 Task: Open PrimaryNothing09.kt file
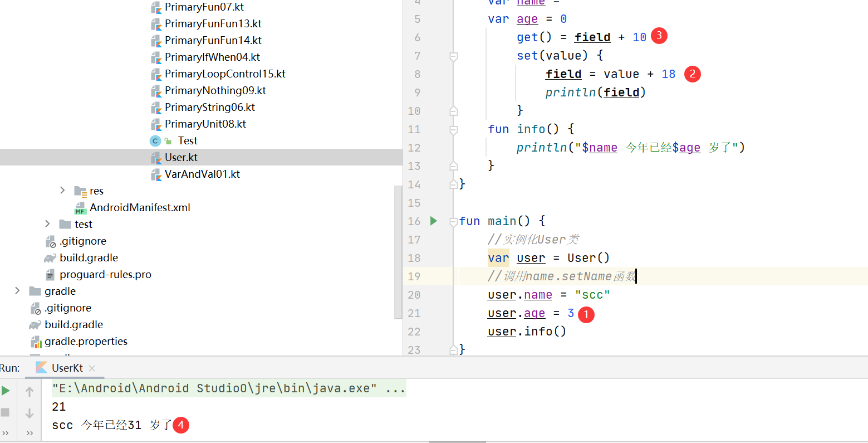pyautogui.click(x=215, y=91)
